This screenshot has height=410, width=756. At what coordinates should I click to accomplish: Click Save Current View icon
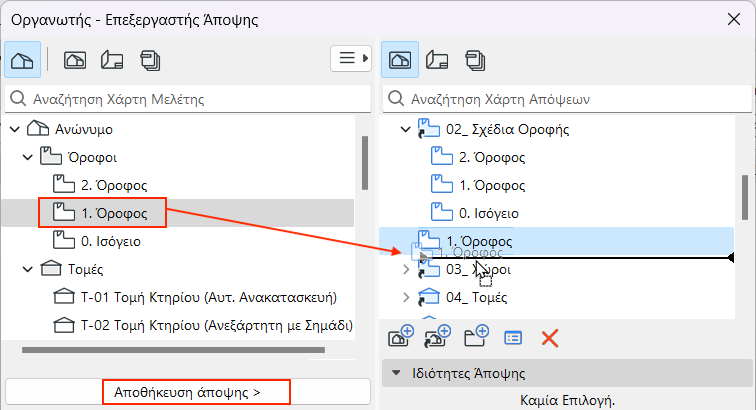tap(401, 336)
